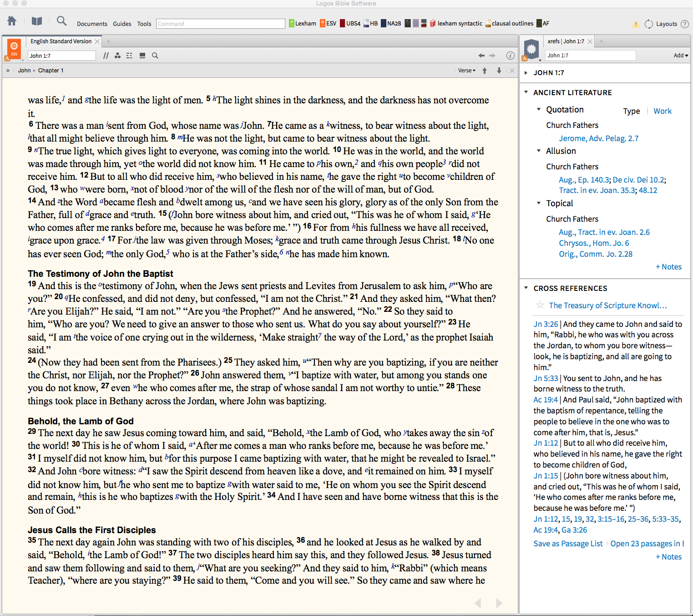This screenshot has width=693, height=616.
Task: Open the visual filters three-dots icon
Action: click(x=117, y=56)
